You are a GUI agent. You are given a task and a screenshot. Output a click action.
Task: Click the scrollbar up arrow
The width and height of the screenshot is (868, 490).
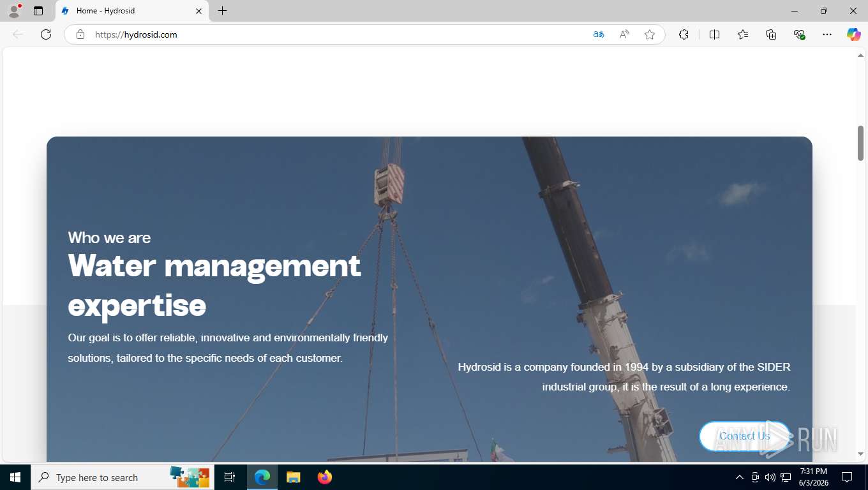[860, 56]
